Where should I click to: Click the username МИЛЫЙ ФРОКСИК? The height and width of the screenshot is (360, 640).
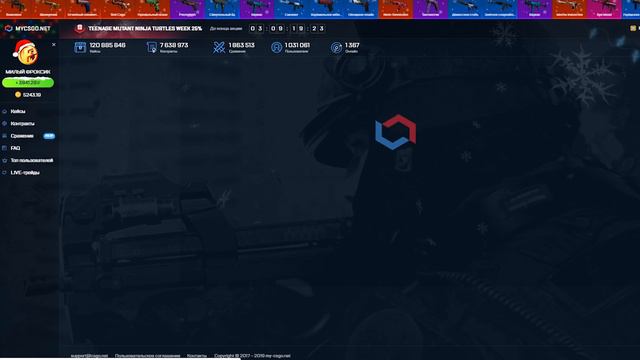[28, 72]
